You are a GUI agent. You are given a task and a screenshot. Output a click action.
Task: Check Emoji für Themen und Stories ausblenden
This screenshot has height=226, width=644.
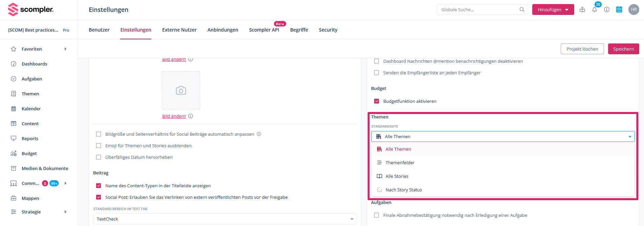coord(99,146)
